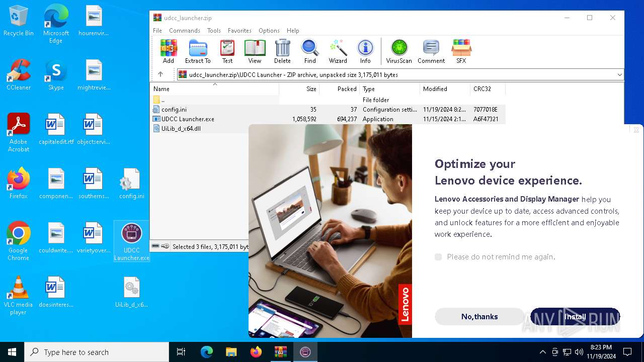Sort by Name column header
Image resolution: width=644 pixels, height=362 pixels.
(x=215, y=89)
